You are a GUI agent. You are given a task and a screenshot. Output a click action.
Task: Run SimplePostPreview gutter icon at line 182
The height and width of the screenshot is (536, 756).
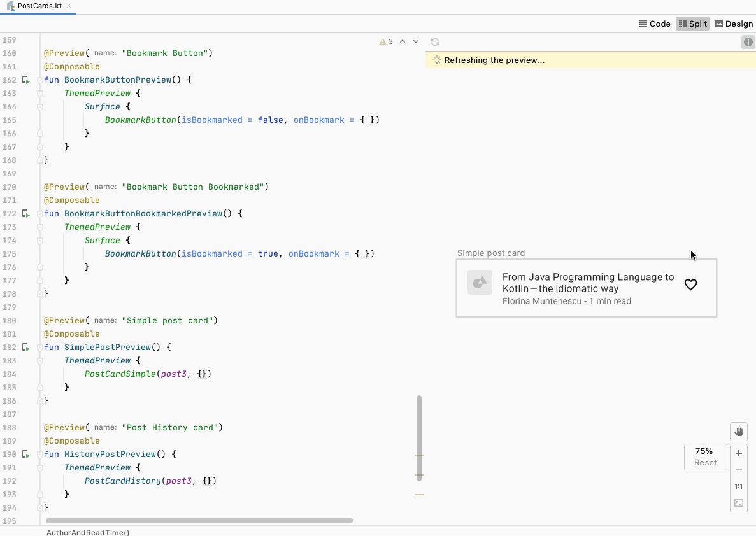(x=26, y=348)
